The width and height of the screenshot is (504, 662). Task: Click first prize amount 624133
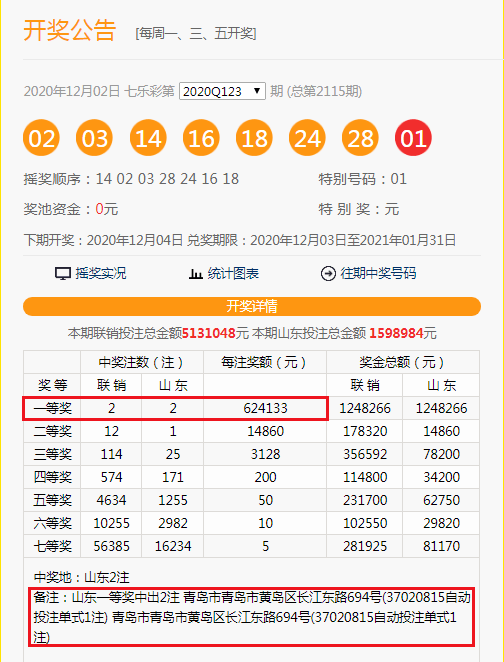click(266, 408)
